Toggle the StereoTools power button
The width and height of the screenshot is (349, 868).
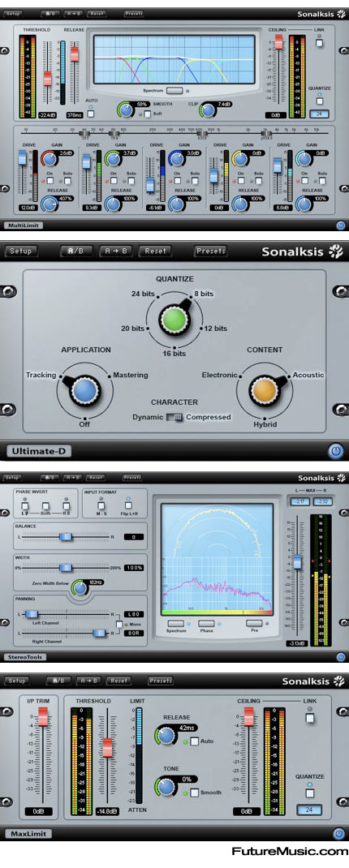(341, 656)
